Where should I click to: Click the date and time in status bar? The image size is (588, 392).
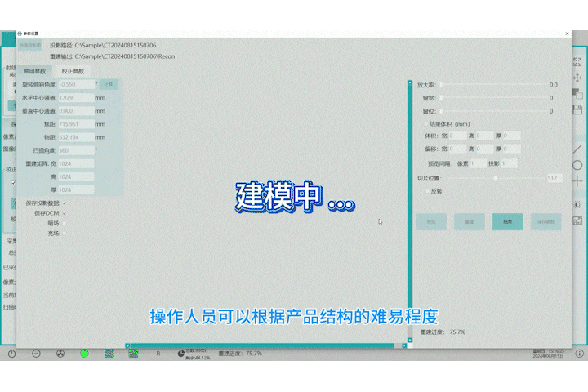pyautogui.click(x=548, y=354)
